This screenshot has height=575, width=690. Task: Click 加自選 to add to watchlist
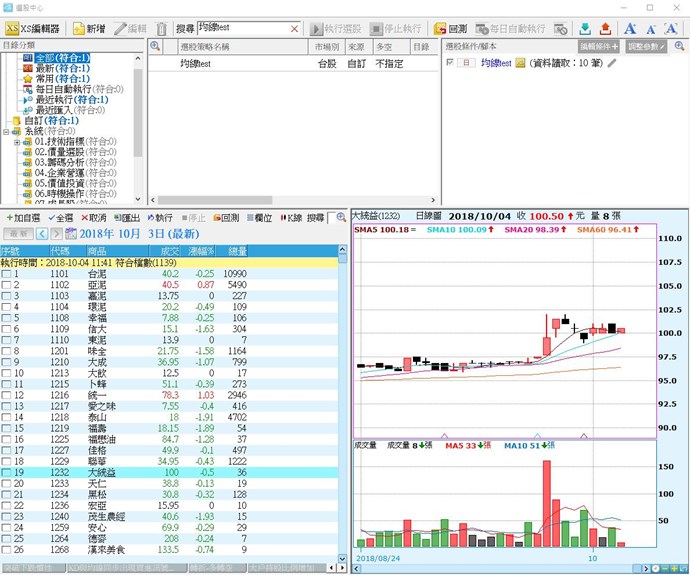pos(22,217)
